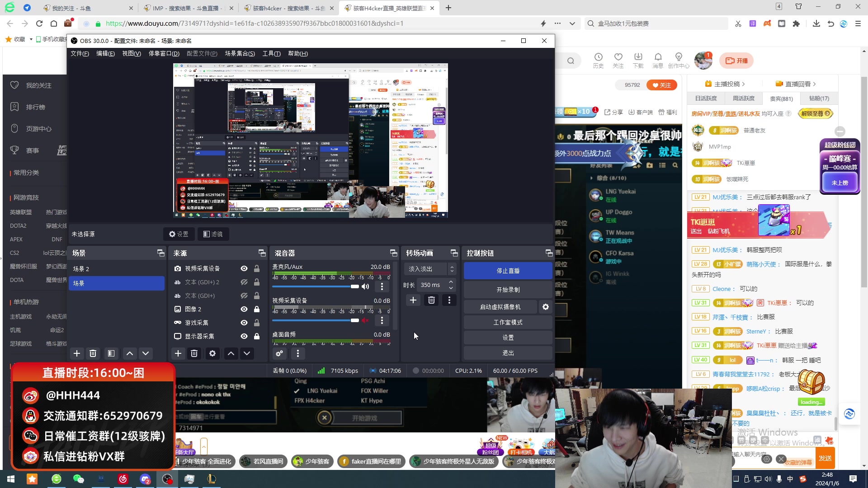Unmute the 视频采集设备 audio speaker icon
Image resolution: width=868 pixels, height=488 pixels.
(x=365, y=320)
